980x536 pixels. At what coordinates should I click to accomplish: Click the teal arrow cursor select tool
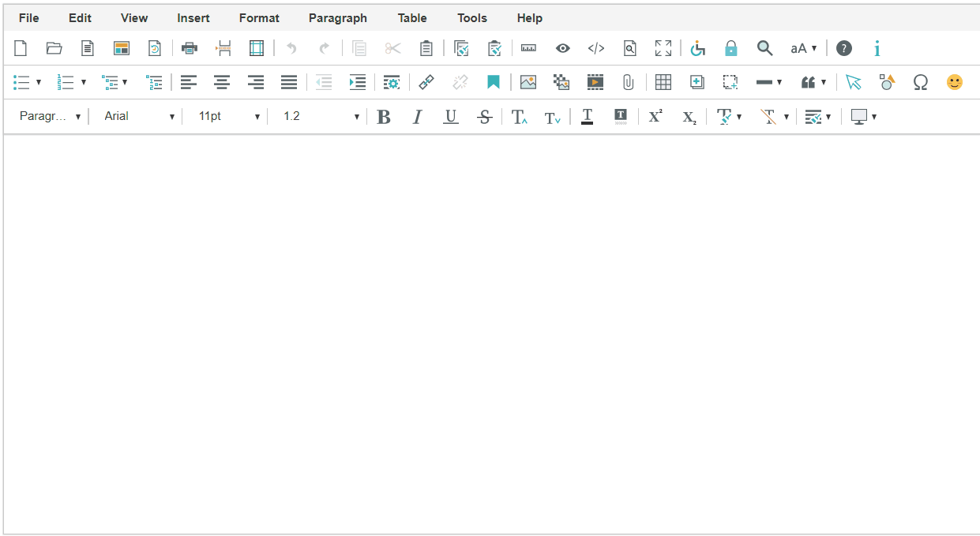pyautogui.click(x=854, y=82)
